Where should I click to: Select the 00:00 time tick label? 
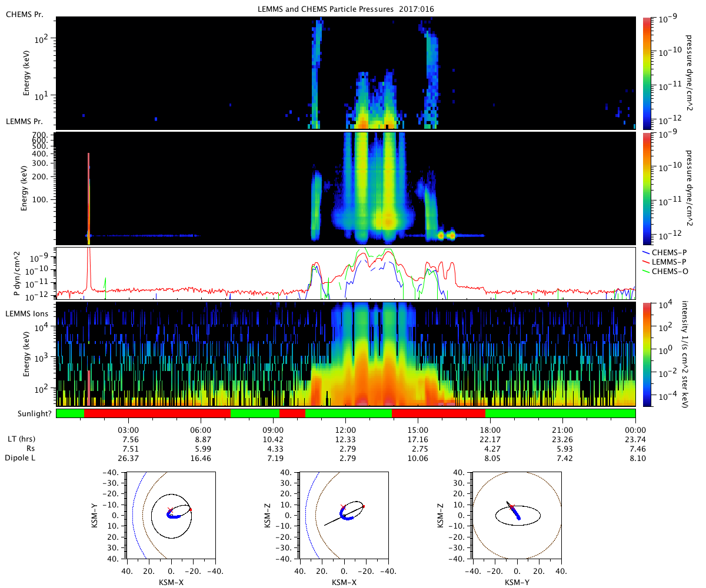pos(635,430)
